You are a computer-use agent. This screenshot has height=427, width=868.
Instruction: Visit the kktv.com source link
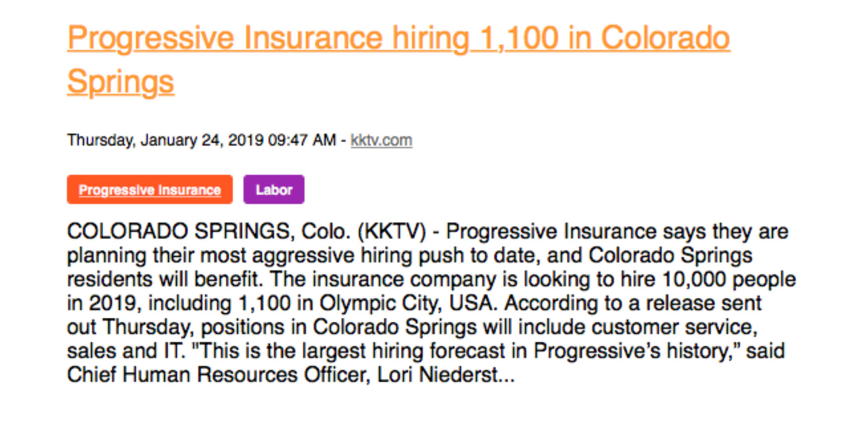[381, 140]
